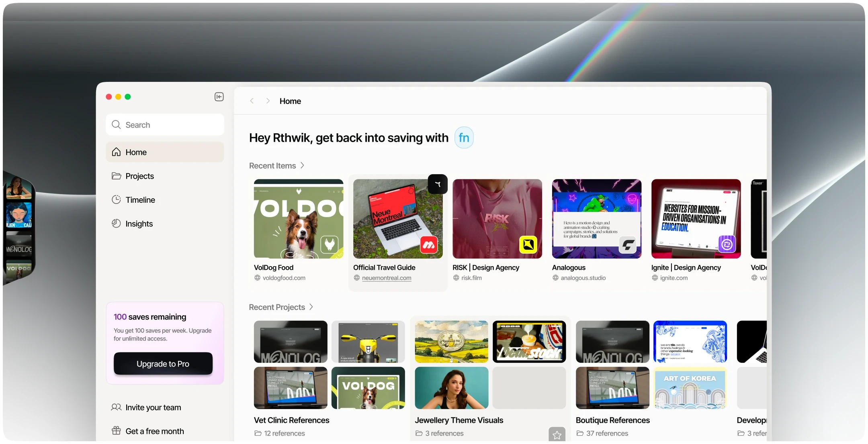The width and height of the screenshot is (868, 444).
Task: Go forward using the right chevron
Action: pos(268,101)
